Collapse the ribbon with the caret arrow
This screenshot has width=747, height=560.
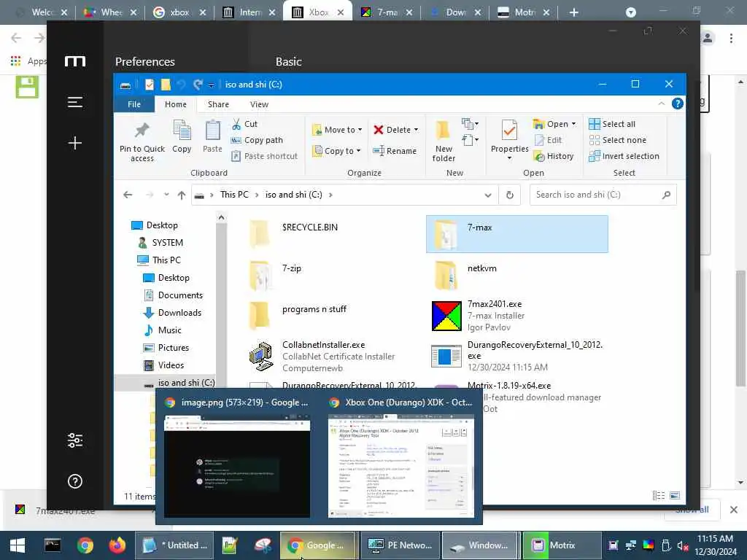661,104
